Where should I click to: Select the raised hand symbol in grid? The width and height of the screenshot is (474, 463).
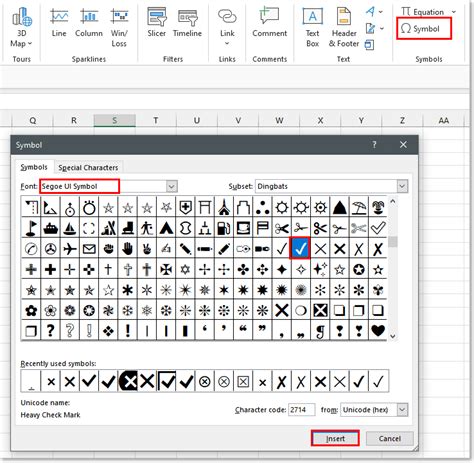pyautogui.click(x=128, y=249)
